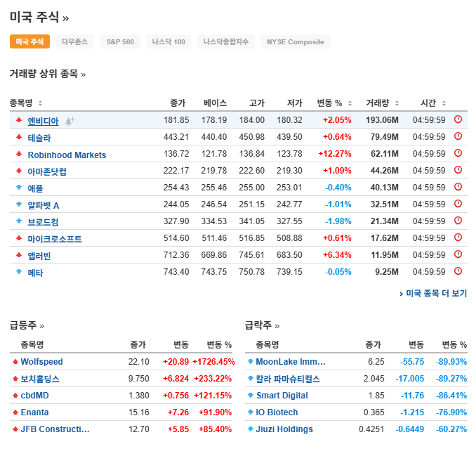Click the clock icon in the 알파벳 A row
This screenshot has width=476, height=449.
[458, 204]
